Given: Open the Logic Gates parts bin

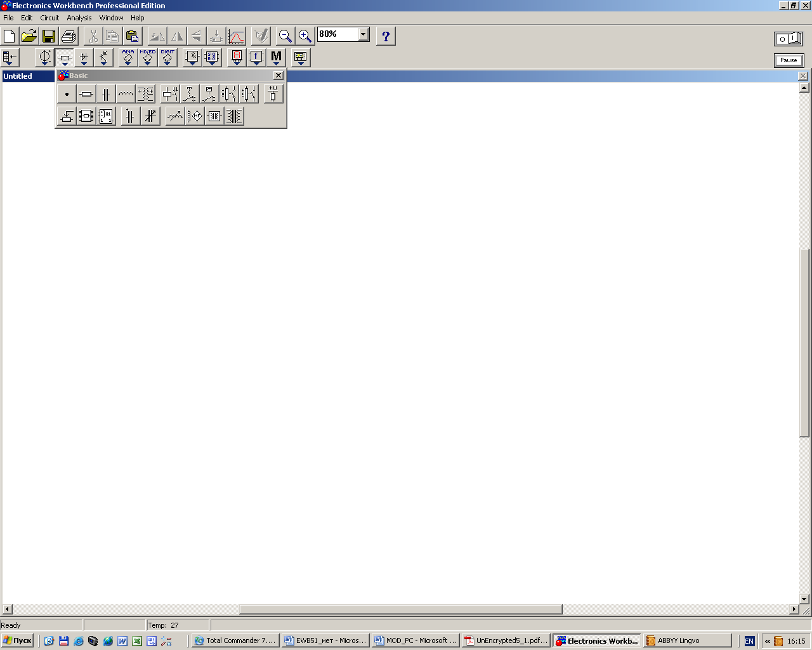Looking at the screenshot, I should click(x=192, y=58).
